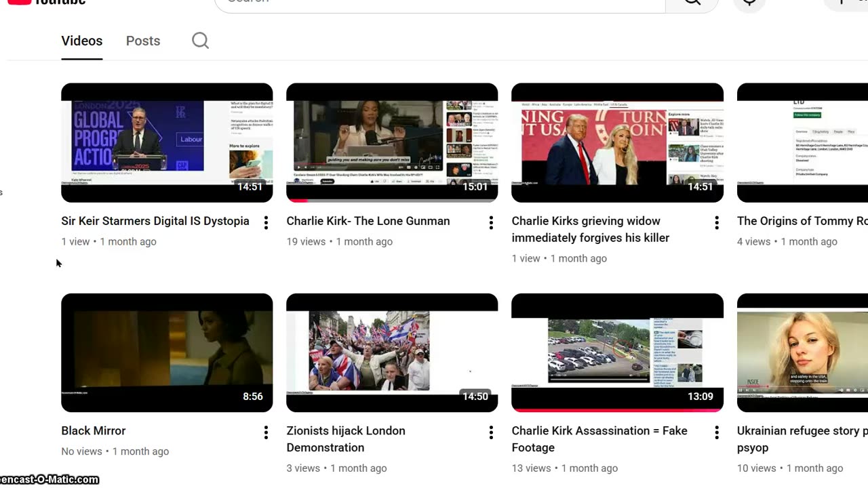Open Black Mirror video title
This screenshot has width=868, height=488.
[x=94, y=431]
